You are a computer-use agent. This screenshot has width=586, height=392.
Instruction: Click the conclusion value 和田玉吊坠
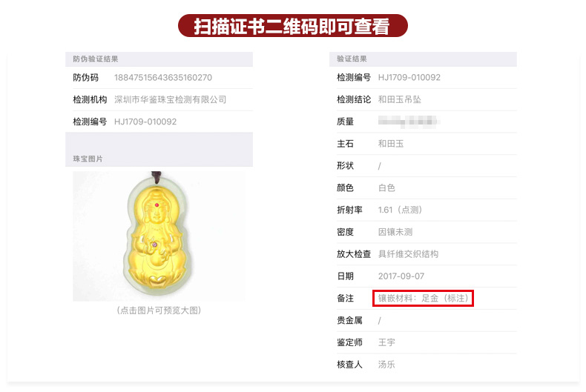(x=400, y=100)
